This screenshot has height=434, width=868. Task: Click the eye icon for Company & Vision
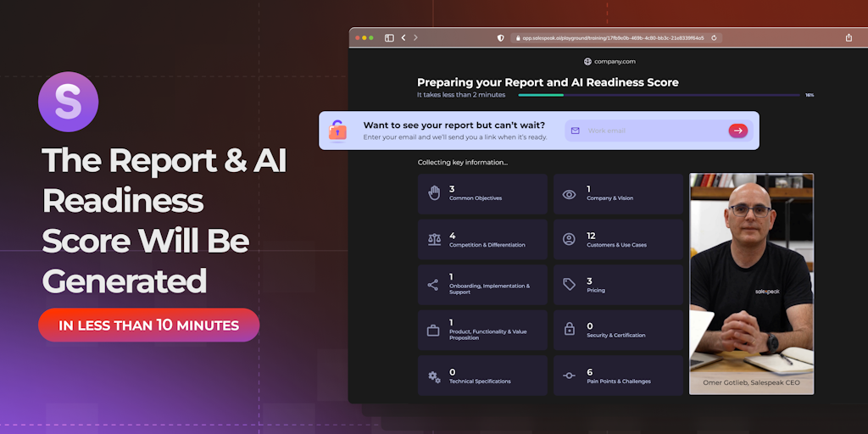click(569, 194)
